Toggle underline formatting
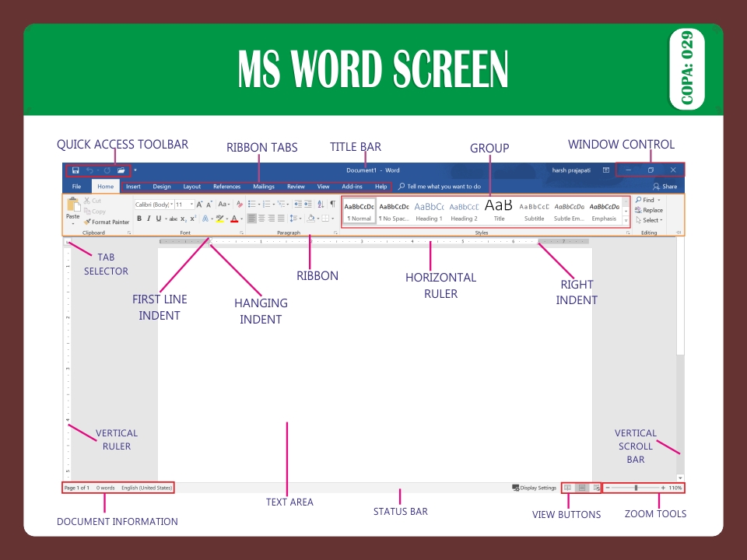 [157, 217]
